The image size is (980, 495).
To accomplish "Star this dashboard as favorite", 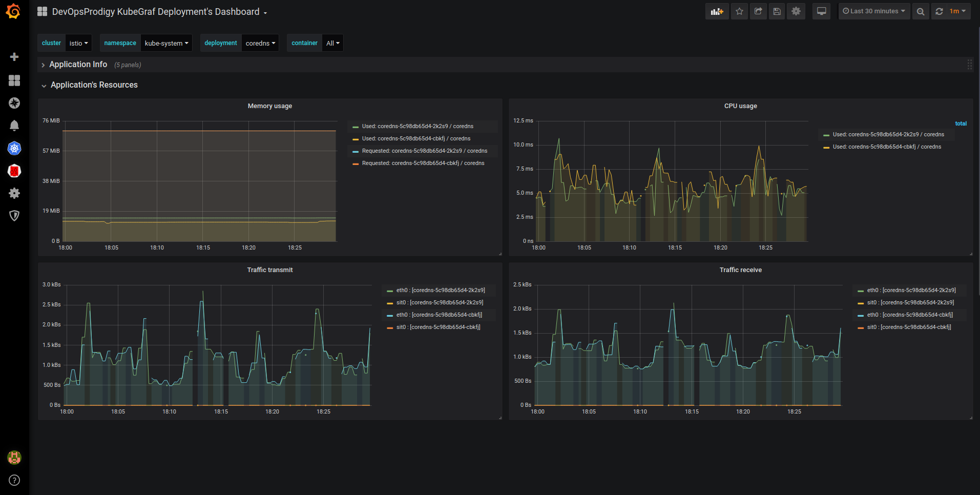I will (x=739, y=11).
